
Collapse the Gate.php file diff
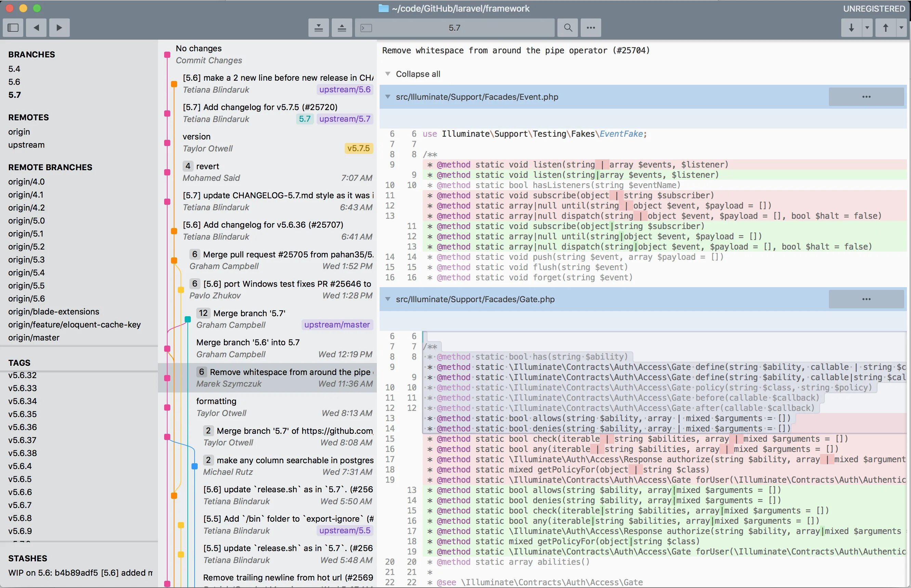coord(388,299)
